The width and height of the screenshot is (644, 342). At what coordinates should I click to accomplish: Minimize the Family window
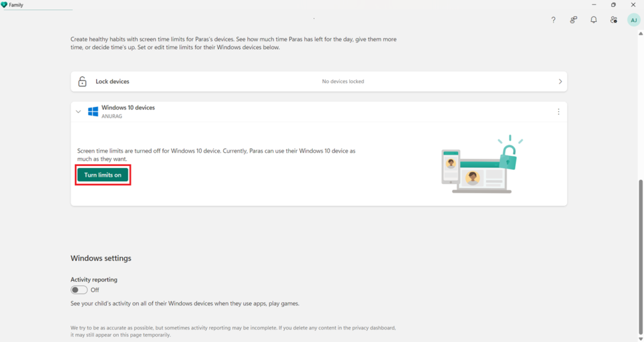pyautogui.click(x=594, y=4)
